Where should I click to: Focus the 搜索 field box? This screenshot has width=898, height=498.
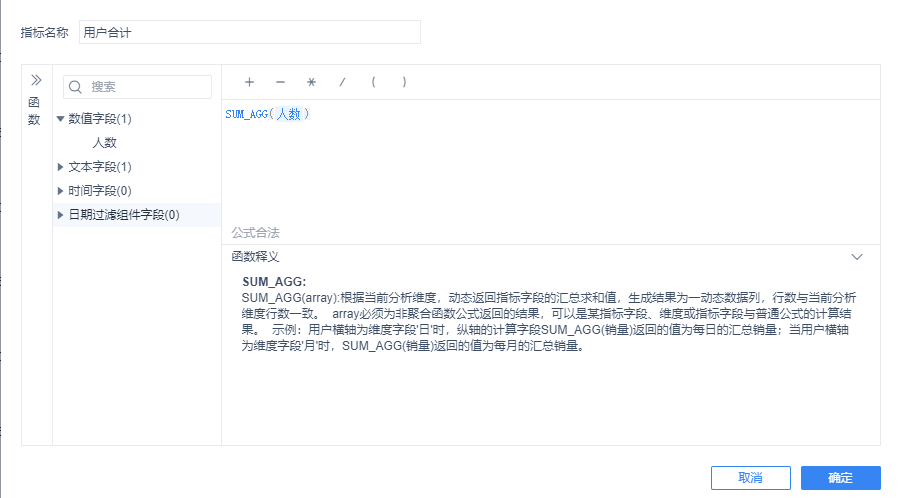point(137,87)
